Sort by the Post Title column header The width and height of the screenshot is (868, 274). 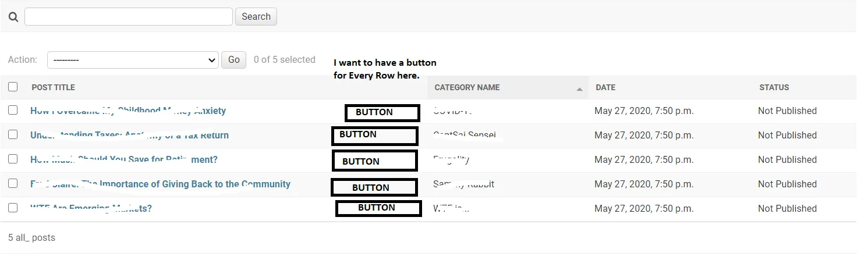pyautogui.click(x=54, y=87)
